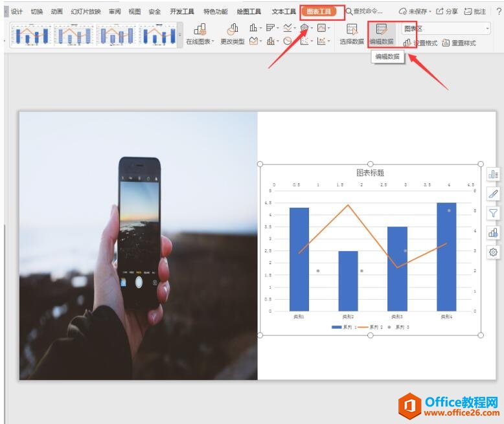504x424 pixels.
Task: Insert a bubble-style chart icon from the ribbon
Action: [321, 41]
